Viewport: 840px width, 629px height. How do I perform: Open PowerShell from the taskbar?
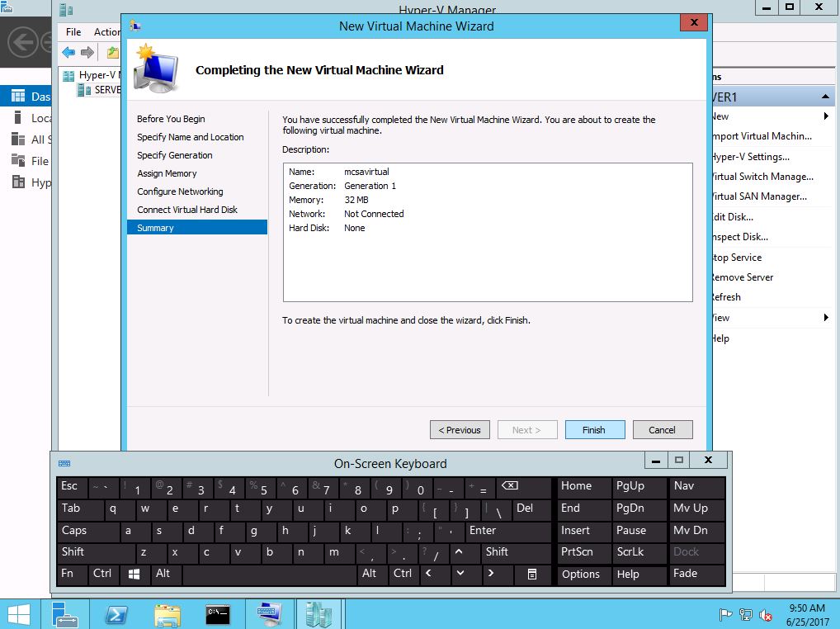point(116,614)
